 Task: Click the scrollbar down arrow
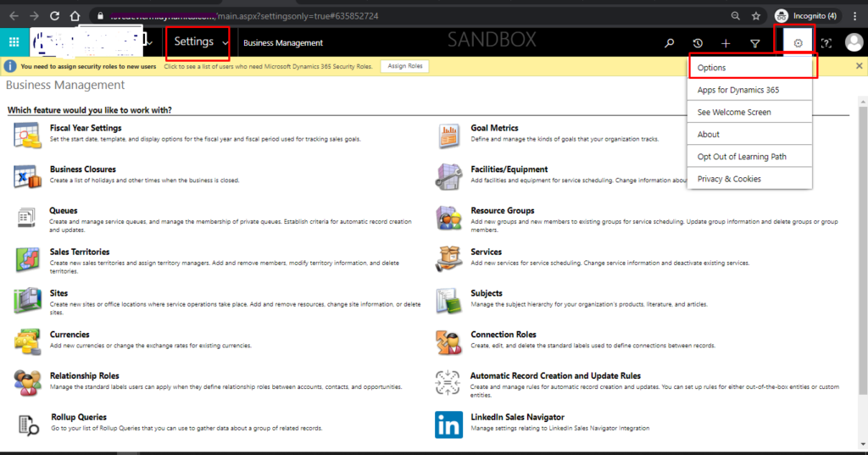[863, 445]
